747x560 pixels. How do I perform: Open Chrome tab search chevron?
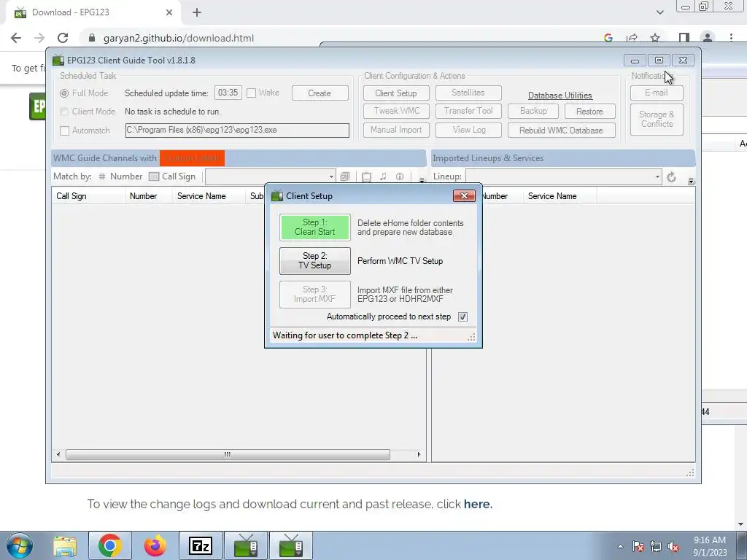pyautogui.click(x=659, y=12)
